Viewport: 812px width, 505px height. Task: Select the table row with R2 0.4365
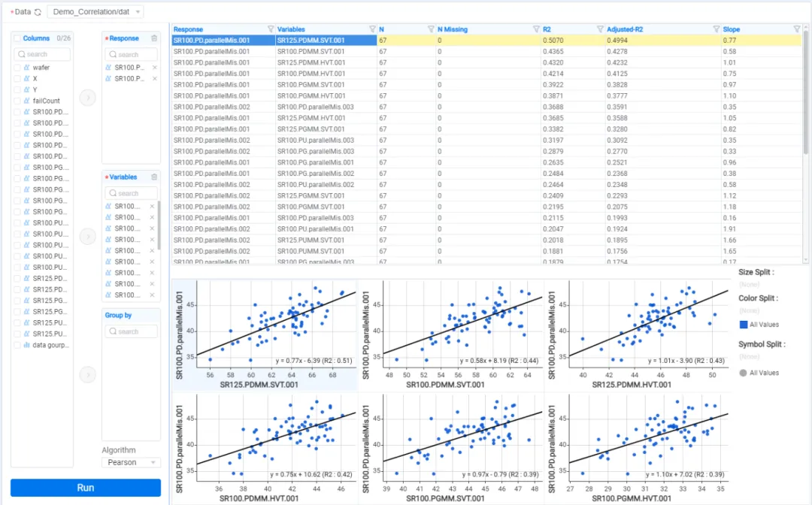point(486,51)
